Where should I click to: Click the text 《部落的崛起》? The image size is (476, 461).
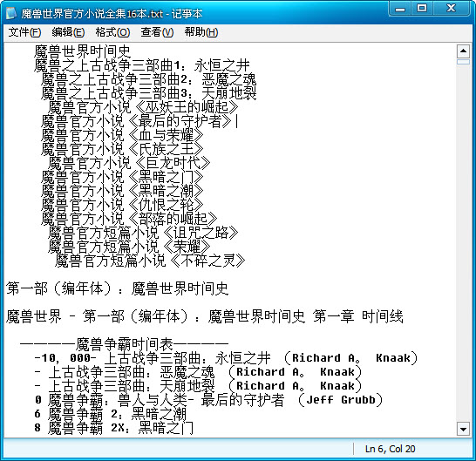[x=172, y=219]
